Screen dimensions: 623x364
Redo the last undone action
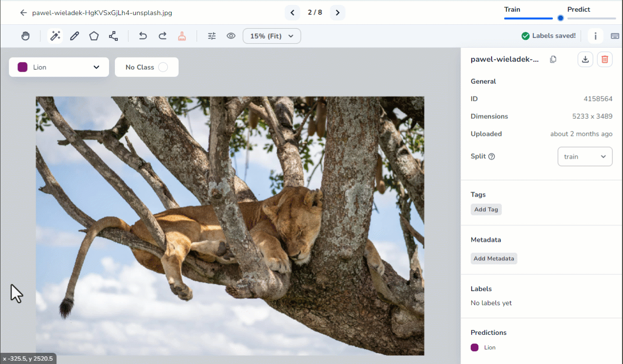coord(163,36)
